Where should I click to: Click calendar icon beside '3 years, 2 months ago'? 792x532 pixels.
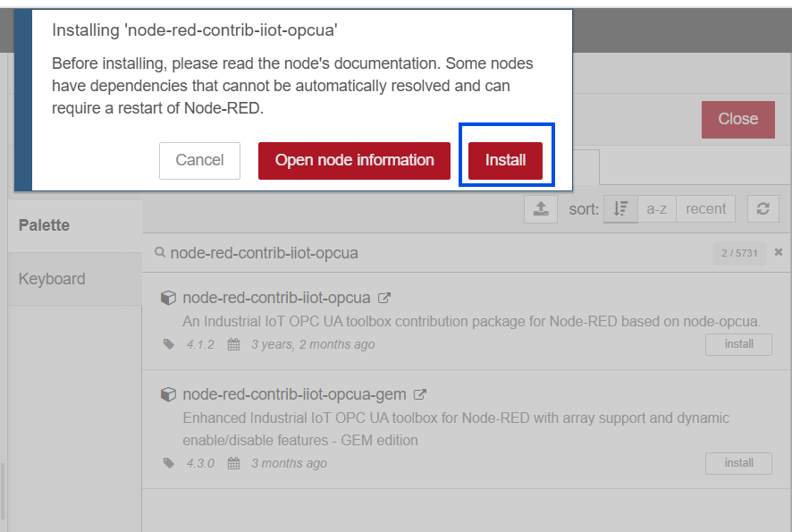point(233,344)
